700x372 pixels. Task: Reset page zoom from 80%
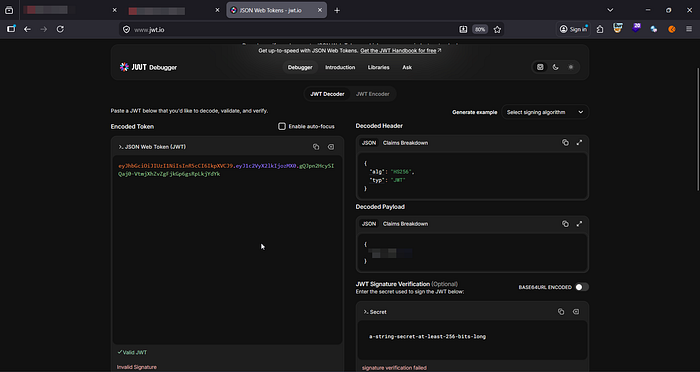[480, 29]
